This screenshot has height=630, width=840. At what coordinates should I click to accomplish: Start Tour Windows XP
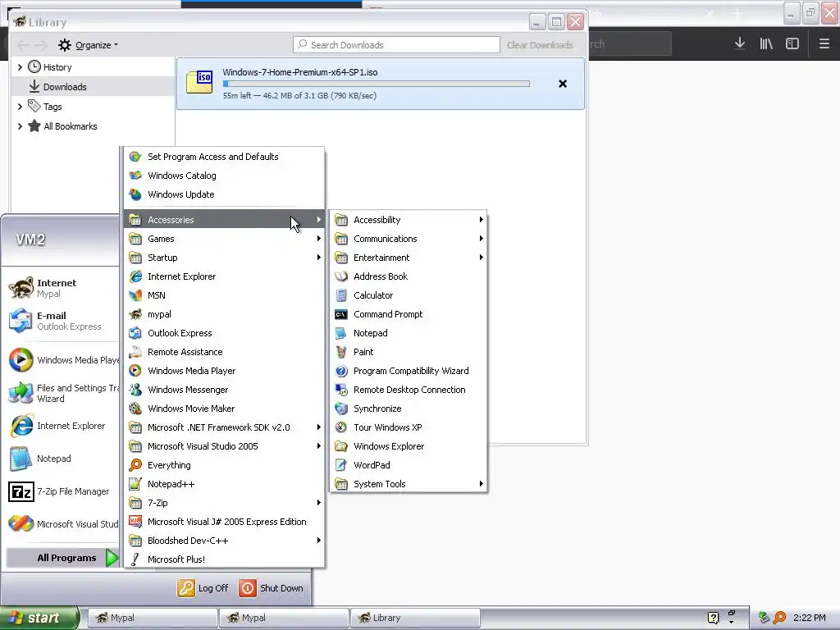(x=408, y=427)
